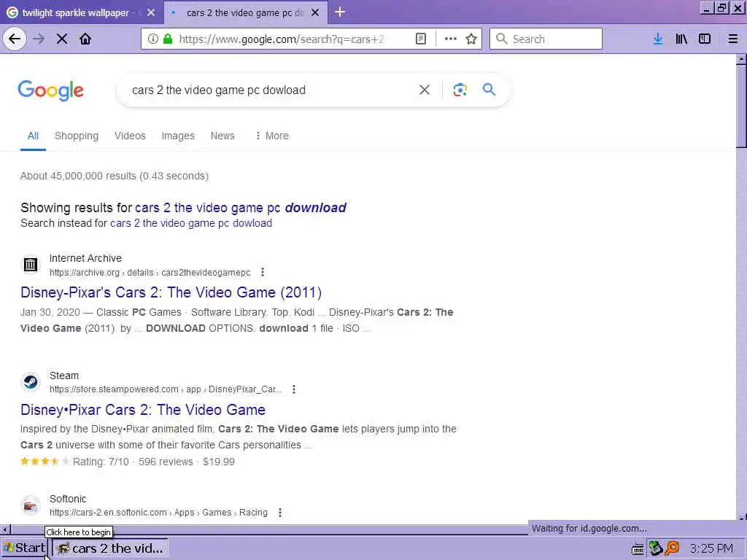Click the Softonic result favicon

coord(31,505)
